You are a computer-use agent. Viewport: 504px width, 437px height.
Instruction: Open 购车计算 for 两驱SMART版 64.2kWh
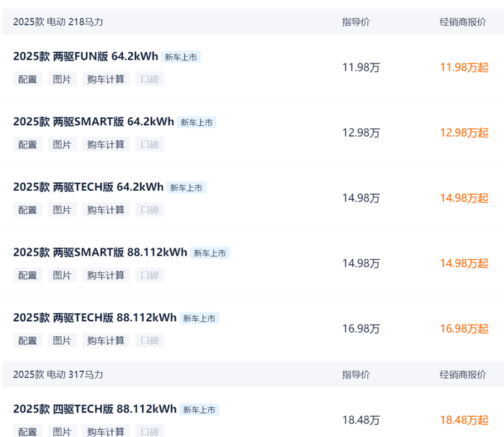click(106, 145)
